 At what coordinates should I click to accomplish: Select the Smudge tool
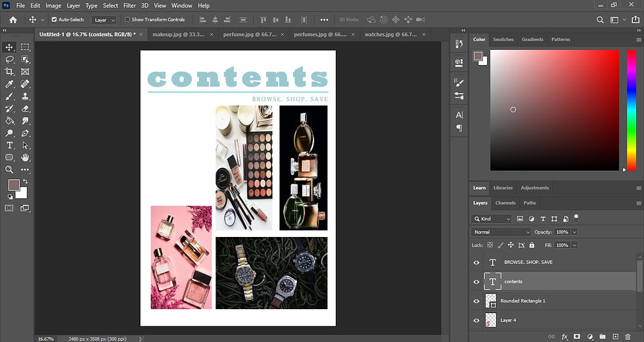[25, 121]
